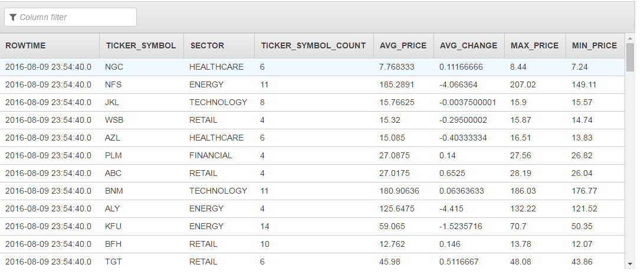644x274 pixels.
Task: Click the TICKER_SYMBOL_COUNT column header
Action: click(x=313, y=45)
